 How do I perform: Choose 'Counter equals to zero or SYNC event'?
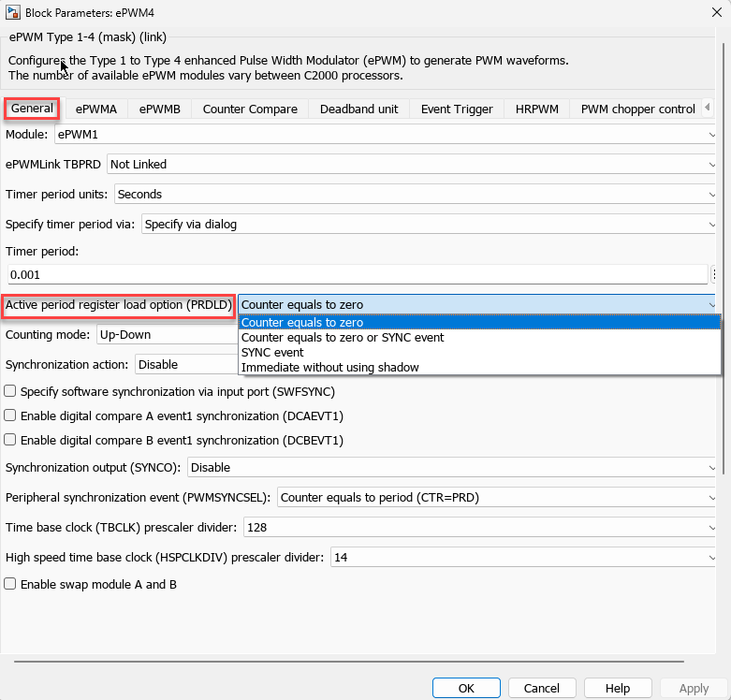coord(479,338)
